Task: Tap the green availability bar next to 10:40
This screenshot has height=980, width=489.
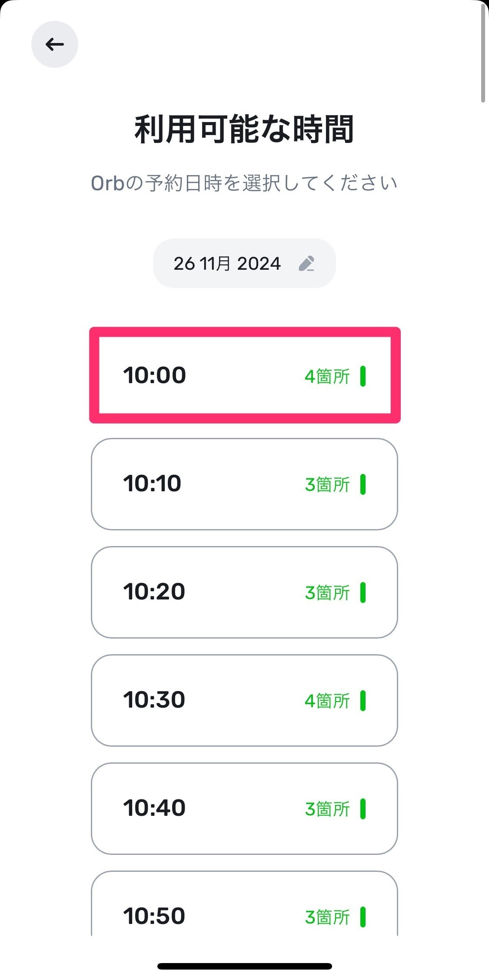Action: [364, 808]
